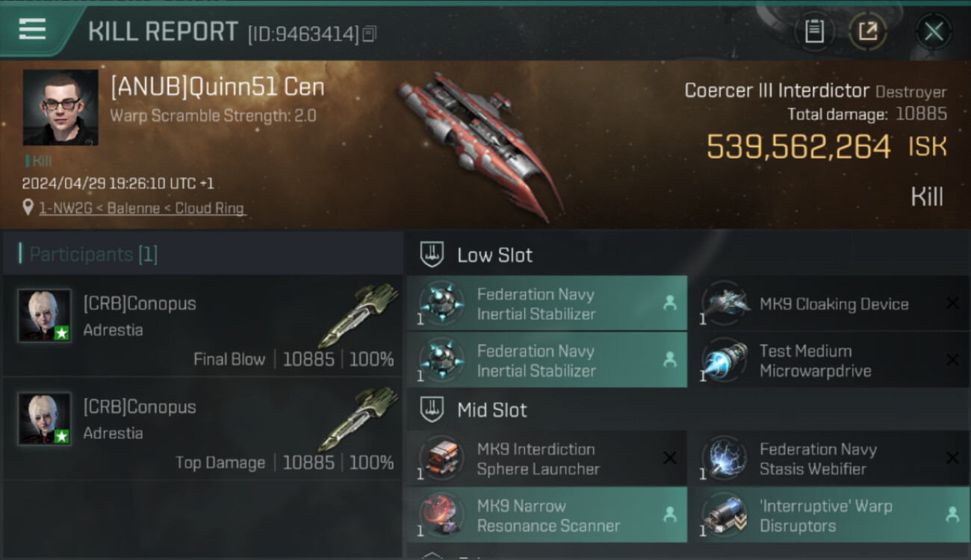The image size is (971, 560).
Task: Open the clipboard report icon
Action: (x=814, y=31)
